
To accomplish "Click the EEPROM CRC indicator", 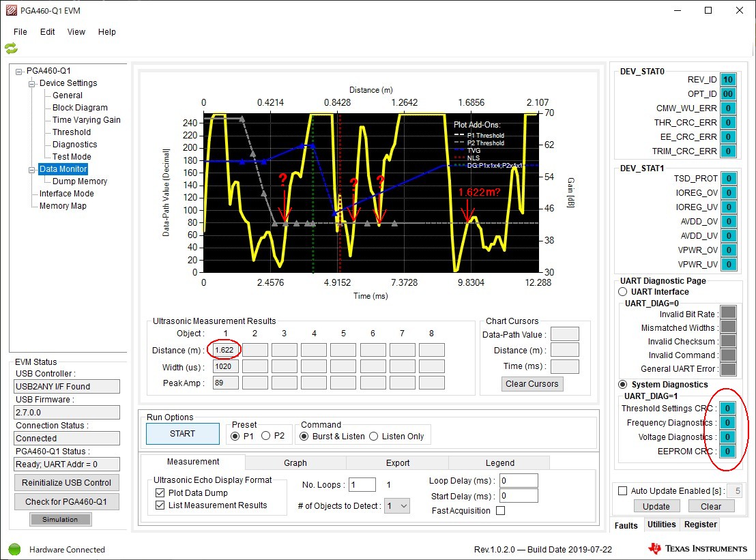I will (x=727, y=452).
